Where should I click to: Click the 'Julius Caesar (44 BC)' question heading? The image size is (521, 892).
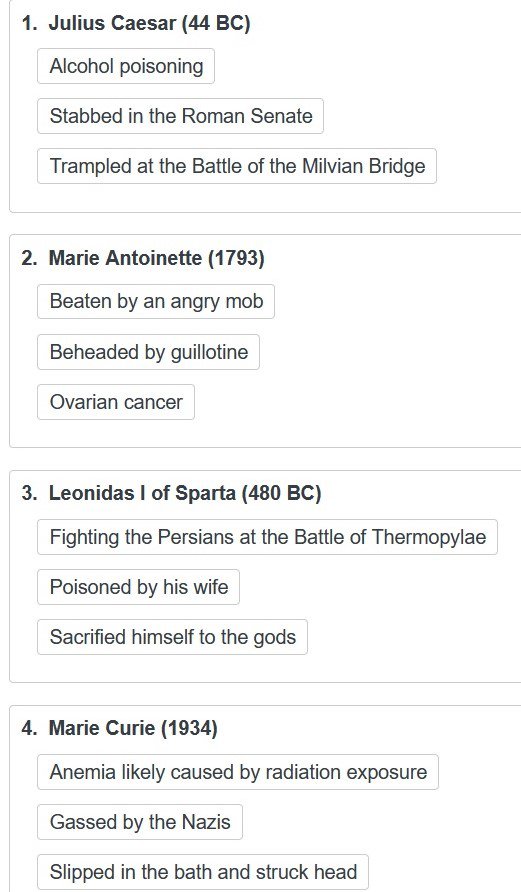tap(150, 23)
